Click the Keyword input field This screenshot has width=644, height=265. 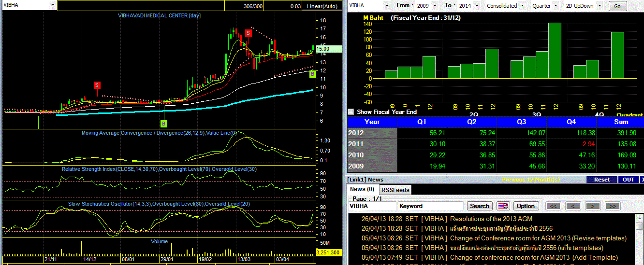[430, 206]
